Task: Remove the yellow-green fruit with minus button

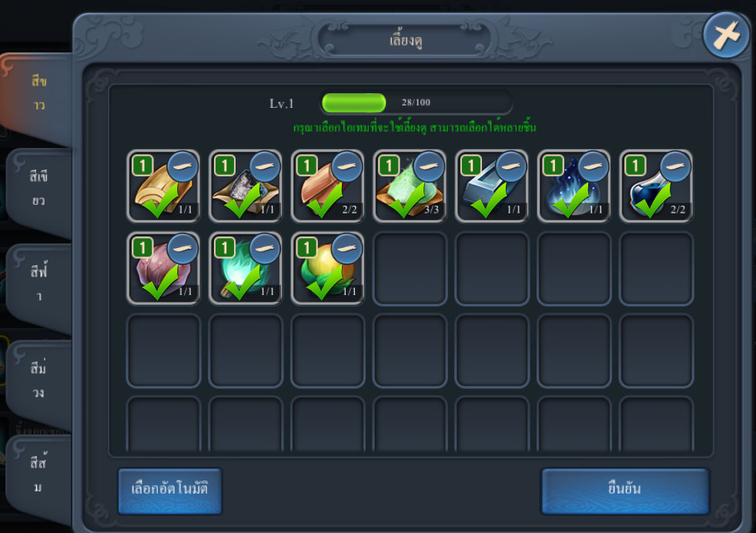Action: (x=347, y=249)
